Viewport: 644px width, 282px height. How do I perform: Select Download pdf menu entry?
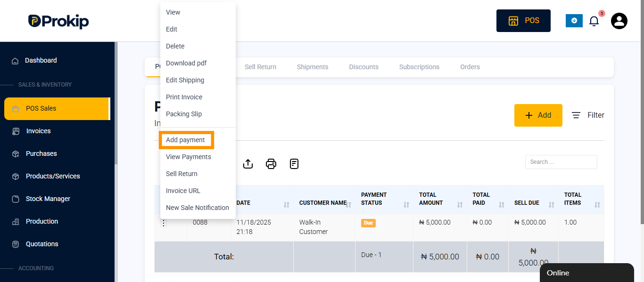click(198, 63)
